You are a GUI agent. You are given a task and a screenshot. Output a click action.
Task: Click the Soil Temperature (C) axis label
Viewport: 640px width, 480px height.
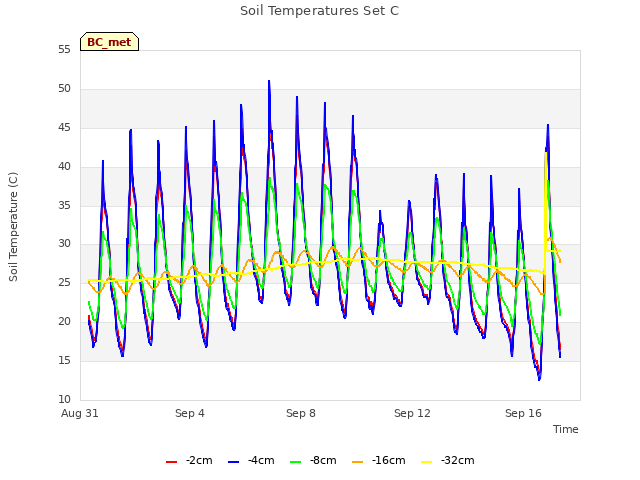click(x=13, y=227)
